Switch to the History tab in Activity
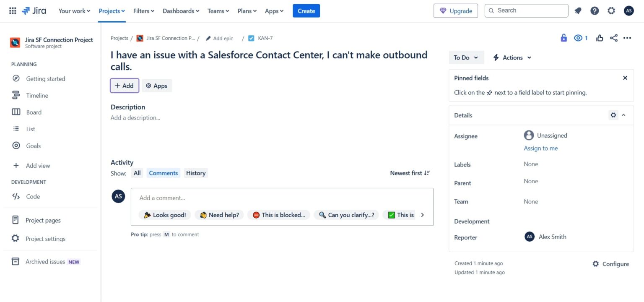 tap(195, 173)
